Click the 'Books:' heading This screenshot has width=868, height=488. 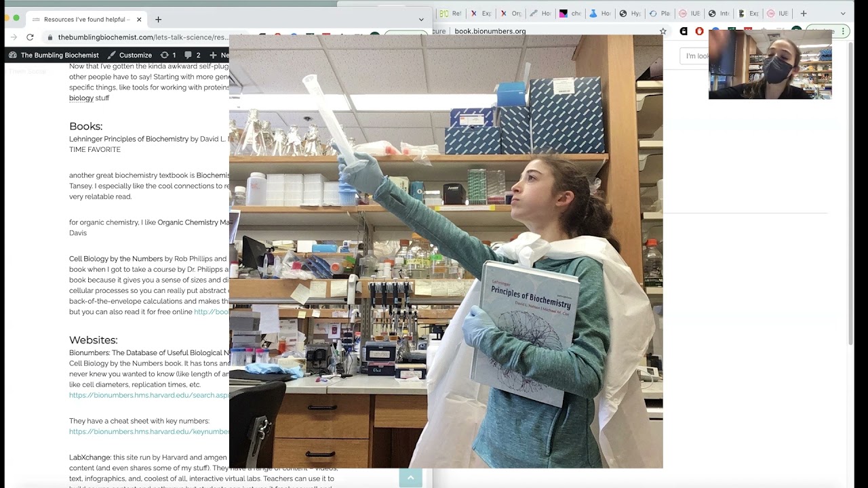click(x=85, y=126)
